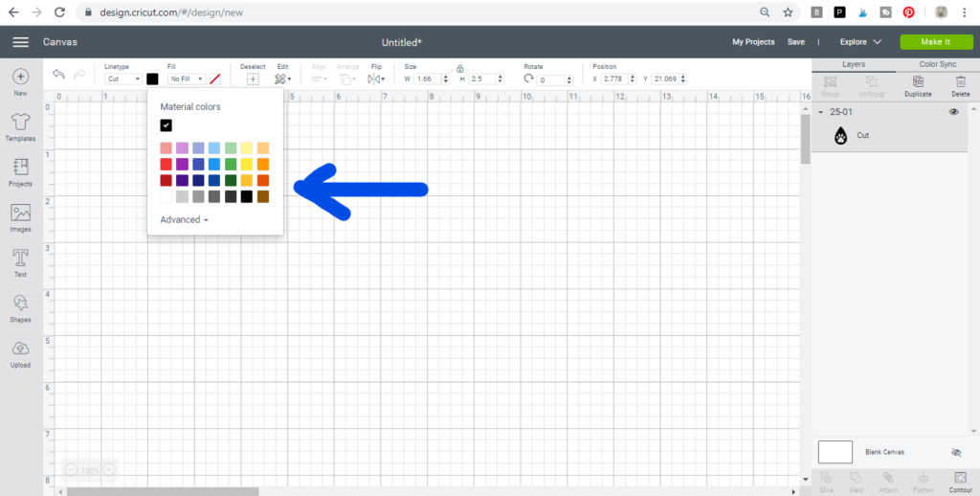Image resolution: width=980 pixels, height=496 pixels.
Task: Open the hamburger main menu
Action: pos(20,42)
